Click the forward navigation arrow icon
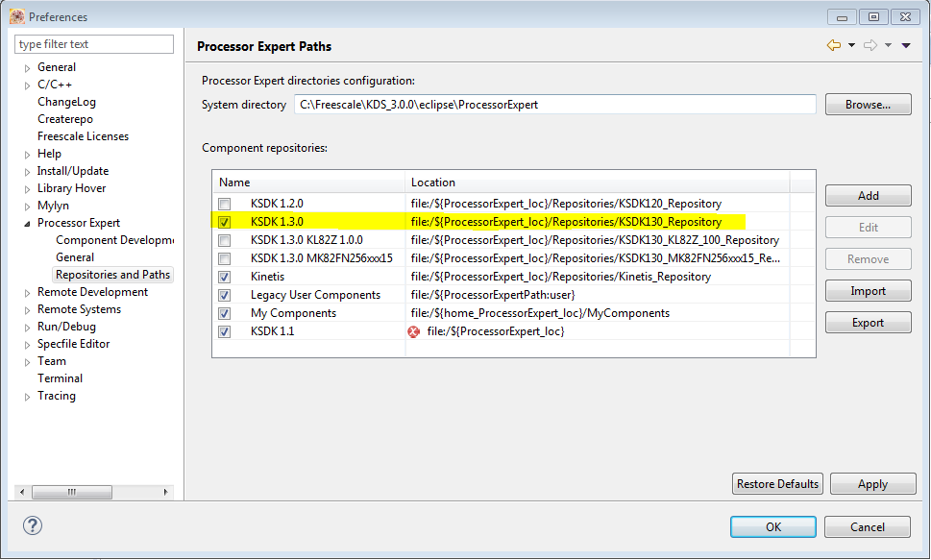Screen dimensions: 931x560 [x=870, y=46]
